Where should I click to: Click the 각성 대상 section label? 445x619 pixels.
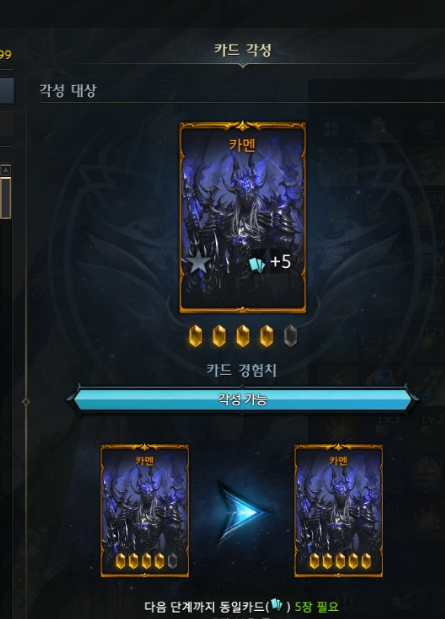tap(68, 90)
